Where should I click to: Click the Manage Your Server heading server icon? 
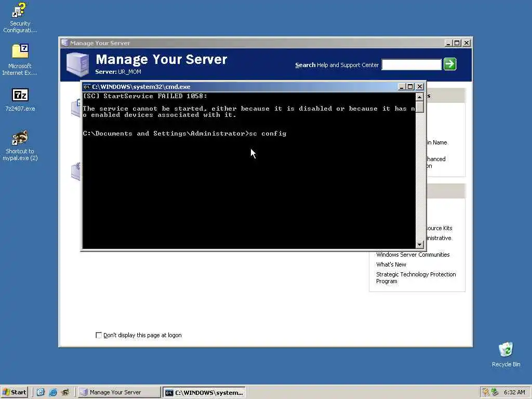[77, 64]
